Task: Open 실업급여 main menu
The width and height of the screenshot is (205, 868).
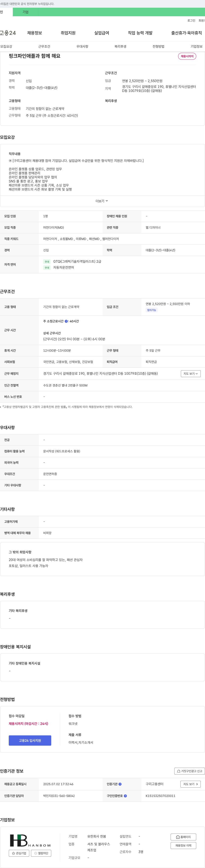Action: 102,33
